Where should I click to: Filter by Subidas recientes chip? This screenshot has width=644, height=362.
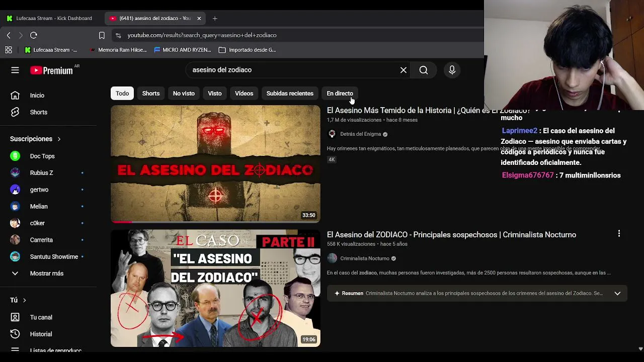click(290, 94)
